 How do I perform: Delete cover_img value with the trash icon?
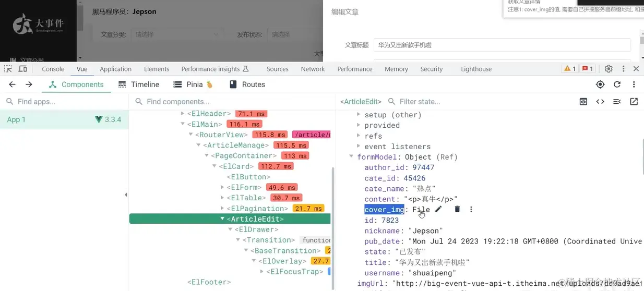click(x=457, y=209)
